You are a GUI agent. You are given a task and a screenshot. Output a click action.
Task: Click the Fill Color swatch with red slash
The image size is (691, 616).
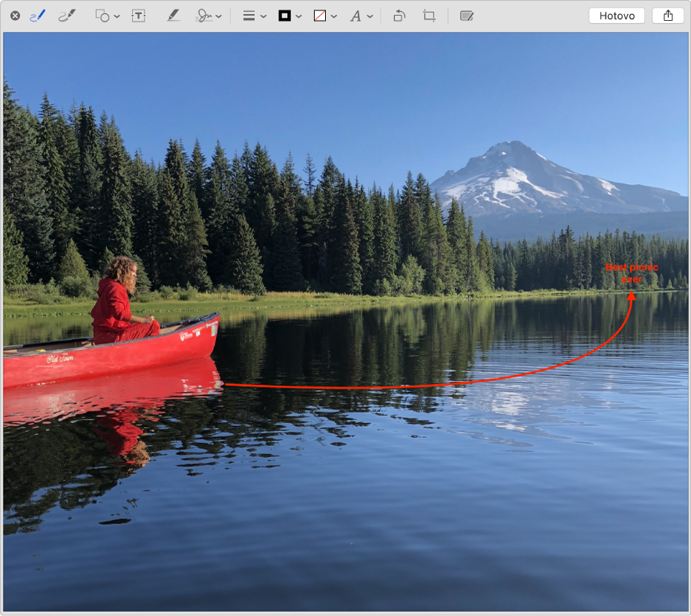click(319, 16)
